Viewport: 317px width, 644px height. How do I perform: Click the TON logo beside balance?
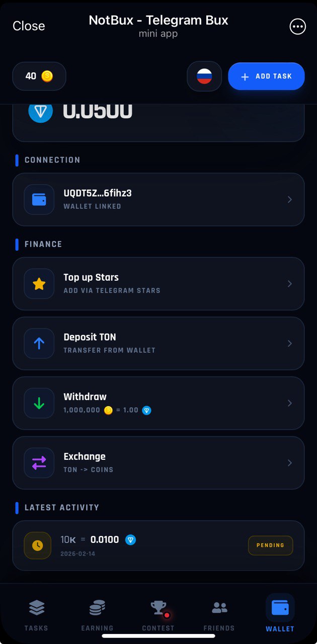point(41,112)
